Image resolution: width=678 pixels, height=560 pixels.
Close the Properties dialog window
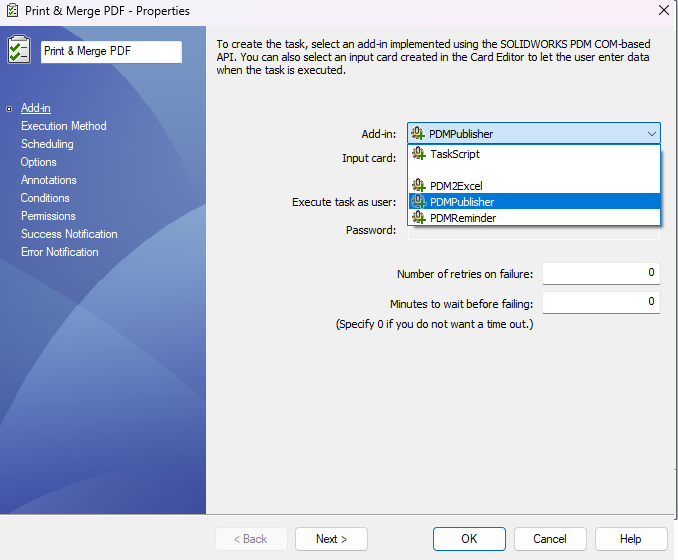click(664, 10)
